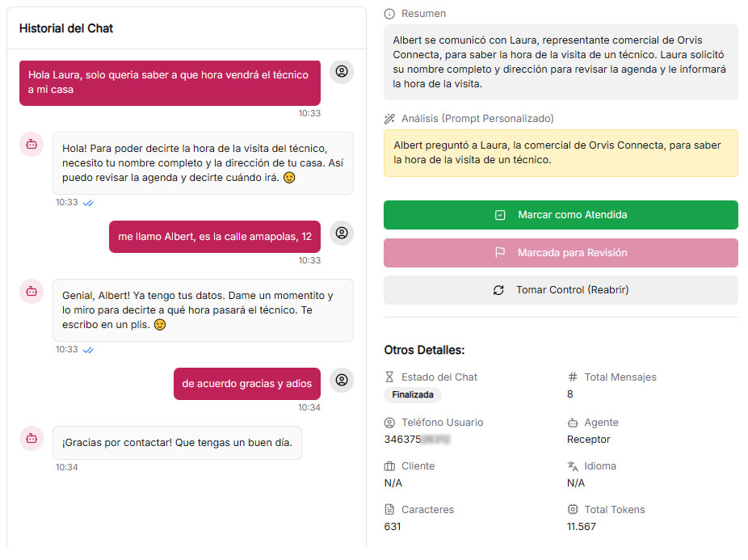Click the hash icon beside Total Mensajes
This screenshot has width=748, height=560.
click(573, 377)
